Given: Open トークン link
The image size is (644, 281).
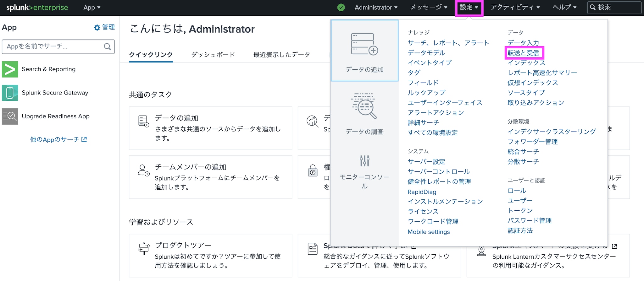Looking at the screenshot, I should [520, 211].
